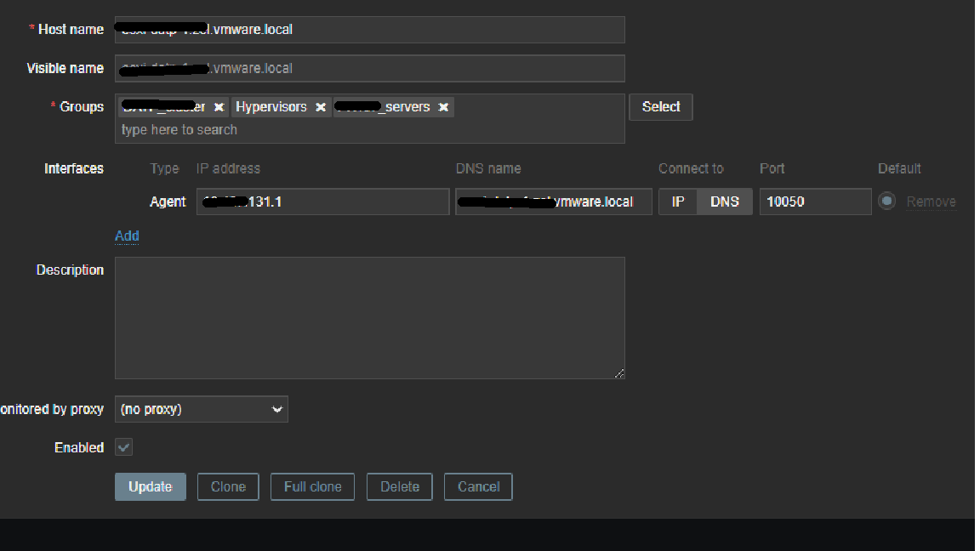Select the Default interface radio button
The width and height of the screenshot is (980, 551).
click(x=887, y=202)
